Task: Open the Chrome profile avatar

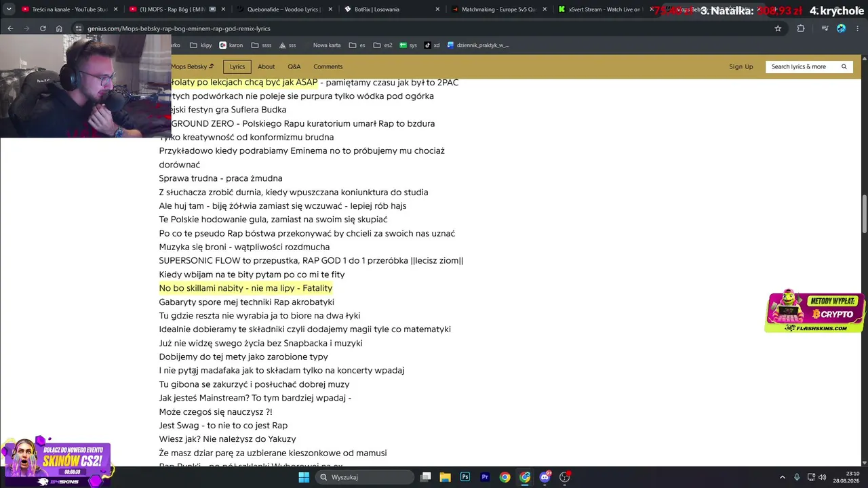Action: (x=841, y=28)
